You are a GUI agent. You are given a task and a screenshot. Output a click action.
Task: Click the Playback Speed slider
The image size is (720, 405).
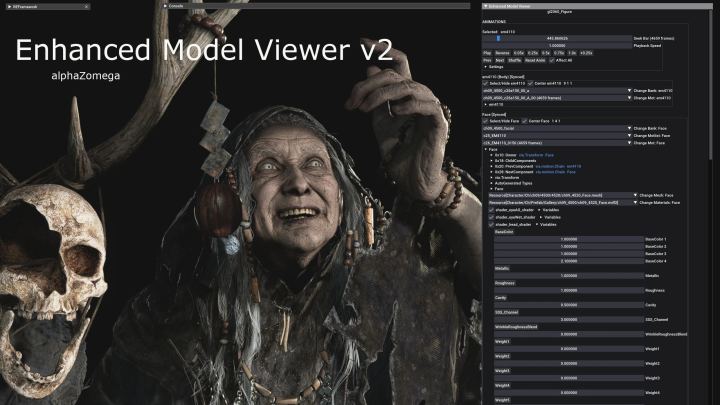[557, 46]
